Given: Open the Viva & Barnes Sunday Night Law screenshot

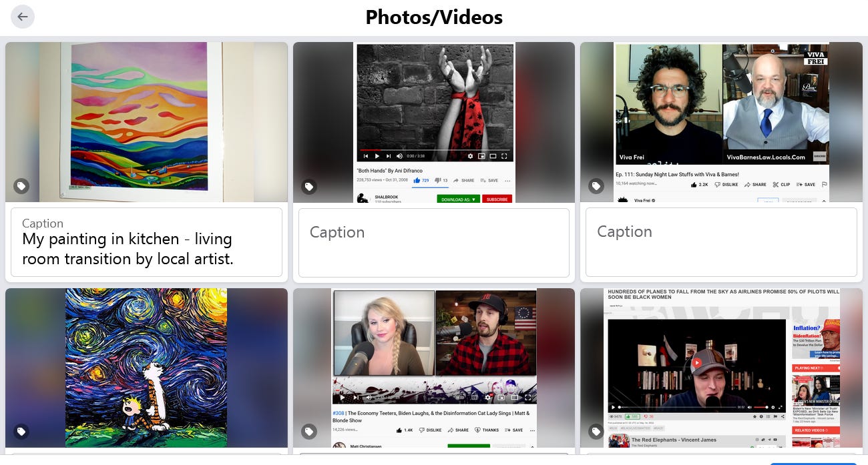Looking at the screenshot, I should click(721, 122).
